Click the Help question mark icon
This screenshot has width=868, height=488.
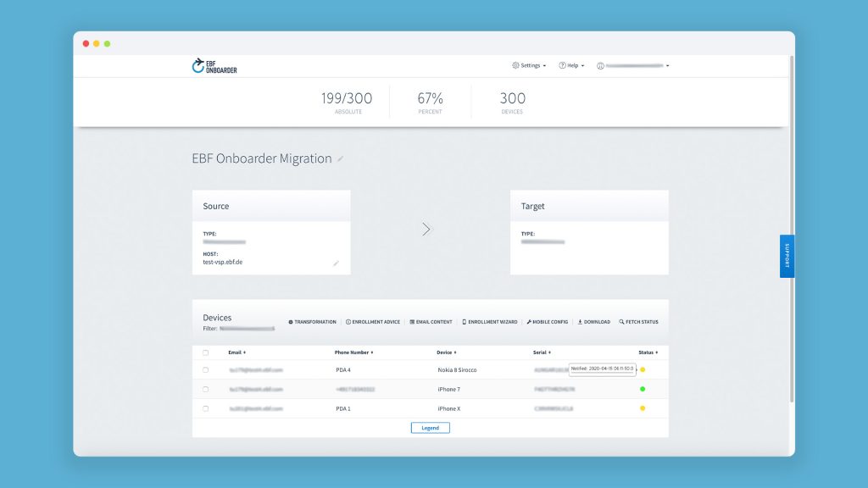click(562, 65)
